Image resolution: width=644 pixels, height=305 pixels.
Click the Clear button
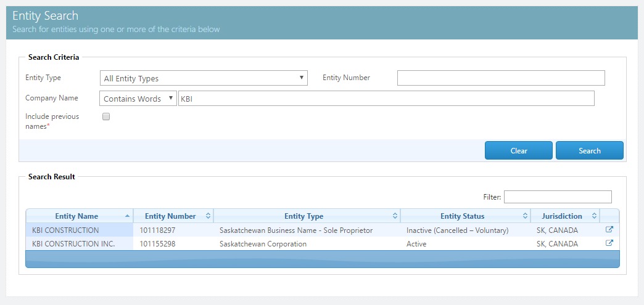pos(519,151)
